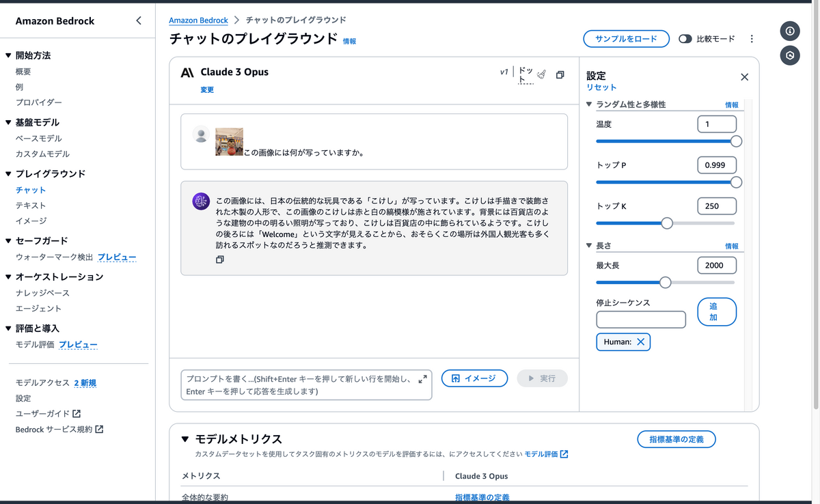Close the 設定 settings panel
The height and width of the screenshot is (504, 820).
coord(744,77)
